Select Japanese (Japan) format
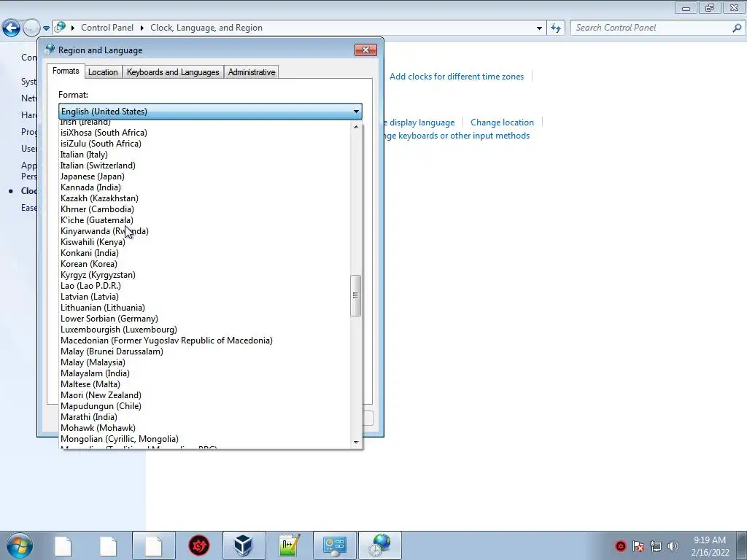The image size is (747, 560). tap(205, 176)
